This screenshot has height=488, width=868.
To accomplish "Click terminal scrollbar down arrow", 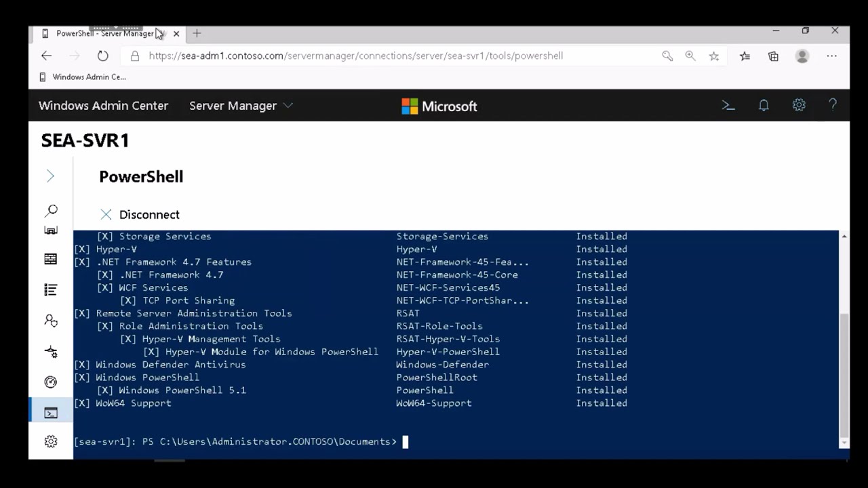I will click(844, 443).
